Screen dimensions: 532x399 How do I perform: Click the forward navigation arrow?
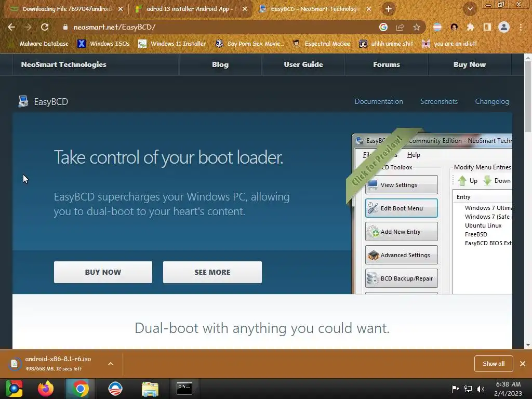(28, 27)
